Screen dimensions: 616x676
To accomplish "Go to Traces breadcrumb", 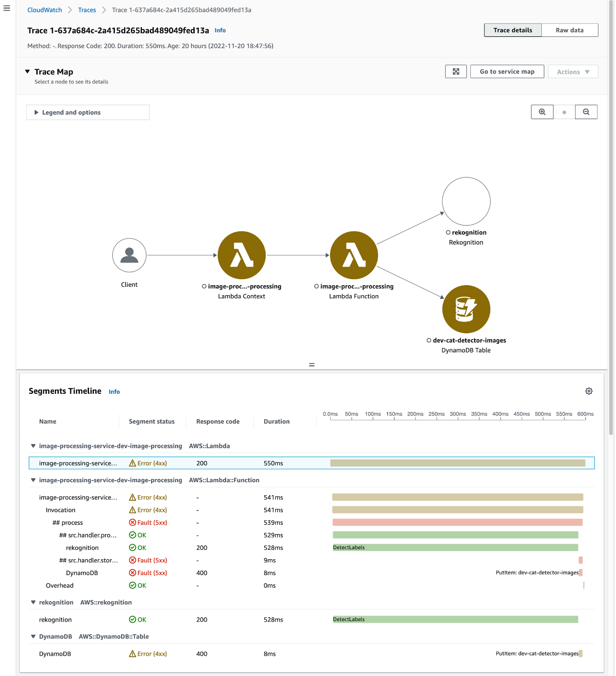I will tap(87, 10).
